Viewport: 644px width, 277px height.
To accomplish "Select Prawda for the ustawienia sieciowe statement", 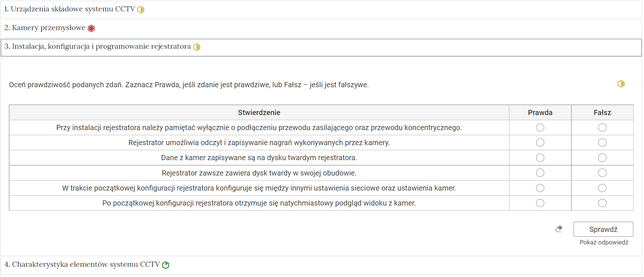I will click(x=540, y=188).
